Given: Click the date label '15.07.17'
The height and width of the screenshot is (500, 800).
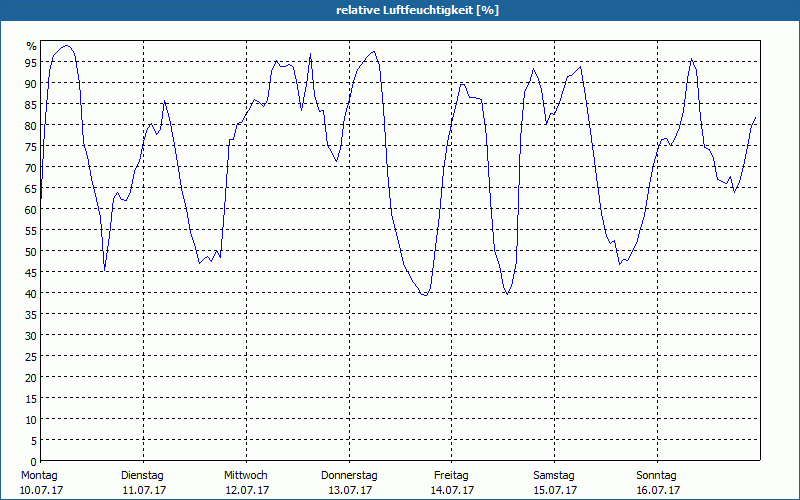Looking at the screenshot, I should 555,490.
